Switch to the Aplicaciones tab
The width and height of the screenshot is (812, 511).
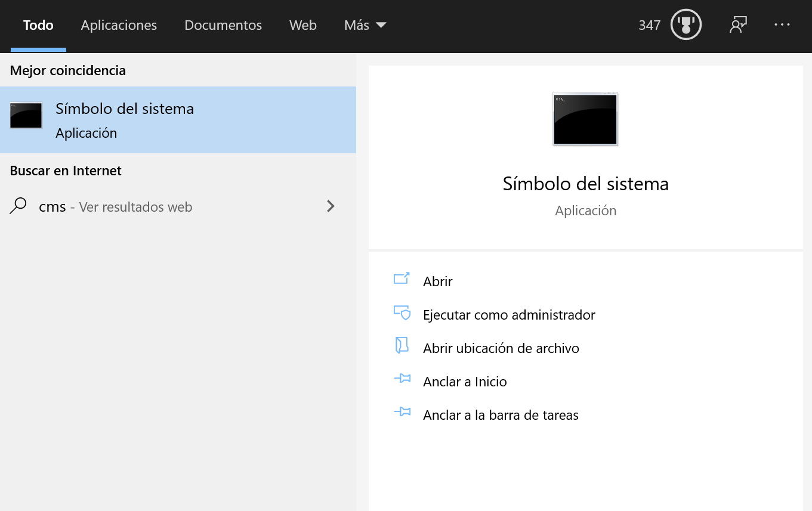tap(119, 25)
